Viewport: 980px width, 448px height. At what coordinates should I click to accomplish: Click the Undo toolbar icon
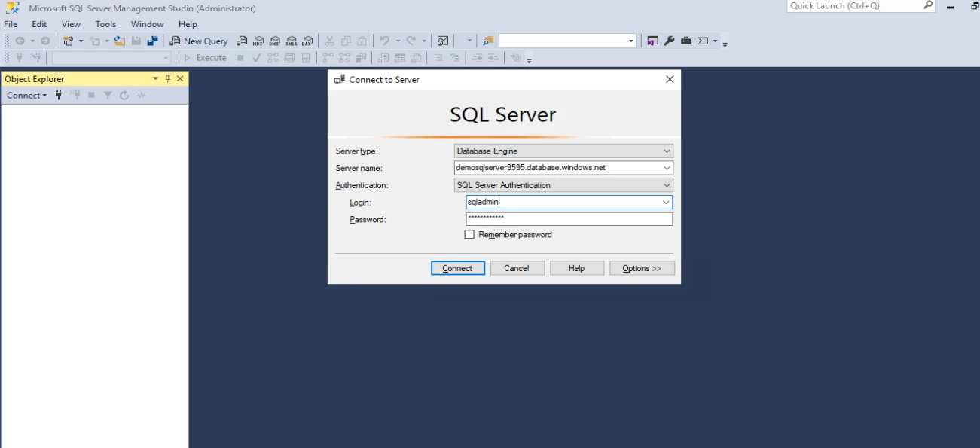385,41
